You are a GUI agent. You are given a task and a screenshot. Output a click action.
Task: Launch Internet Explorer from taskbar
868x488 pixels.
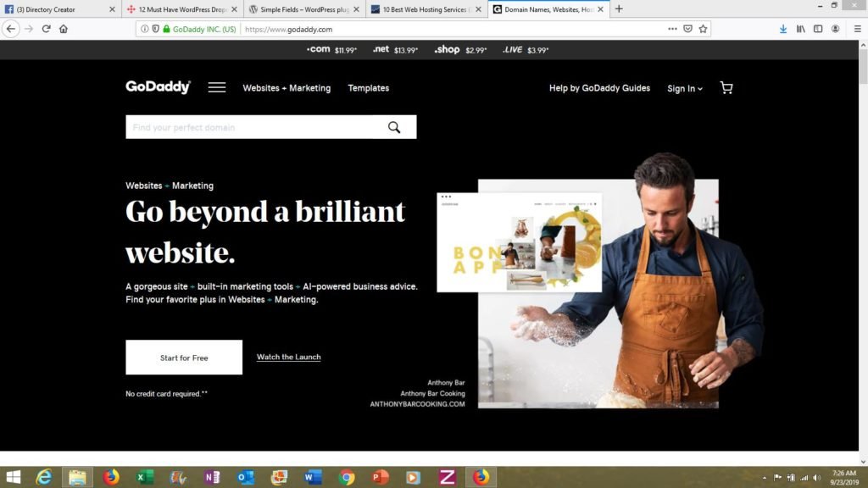pos(44,477)
